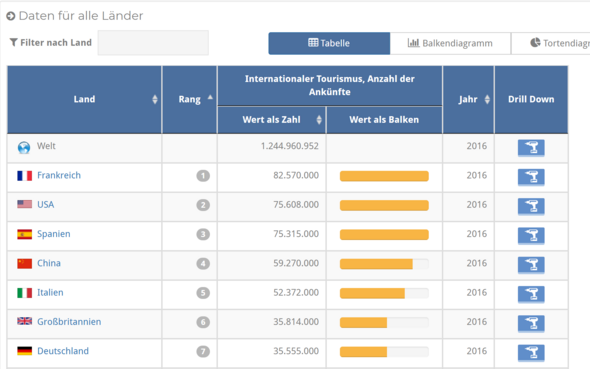Open drill down for Frankreich row
This screenshot has width=590, height=369.
point(531,177)
